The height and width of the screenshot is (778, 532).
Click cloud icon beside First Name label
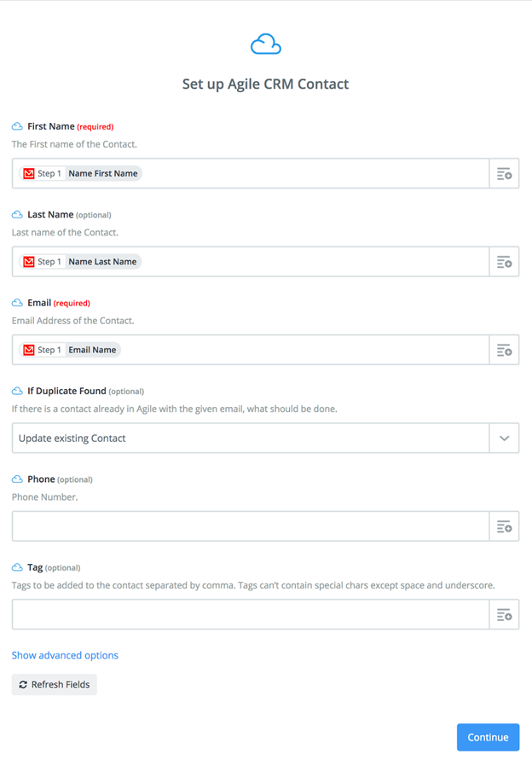click(17, 126)
